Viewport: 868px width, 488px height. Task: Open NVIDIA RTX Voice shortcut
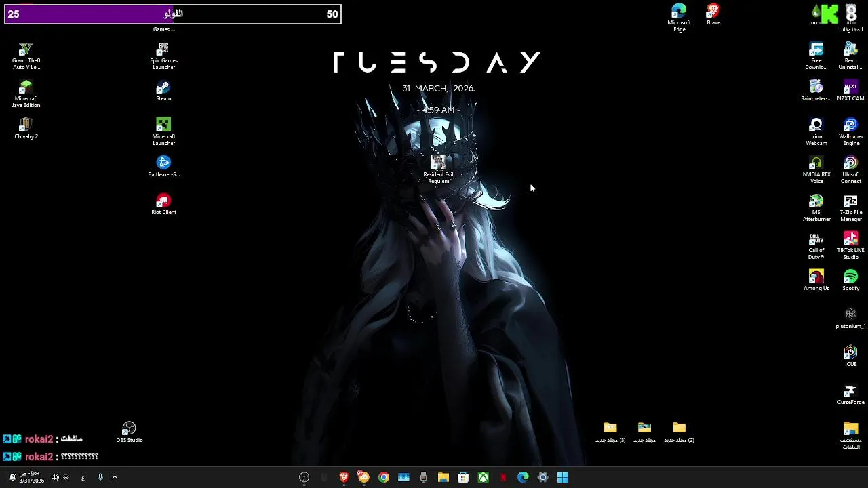pos(816,169)
